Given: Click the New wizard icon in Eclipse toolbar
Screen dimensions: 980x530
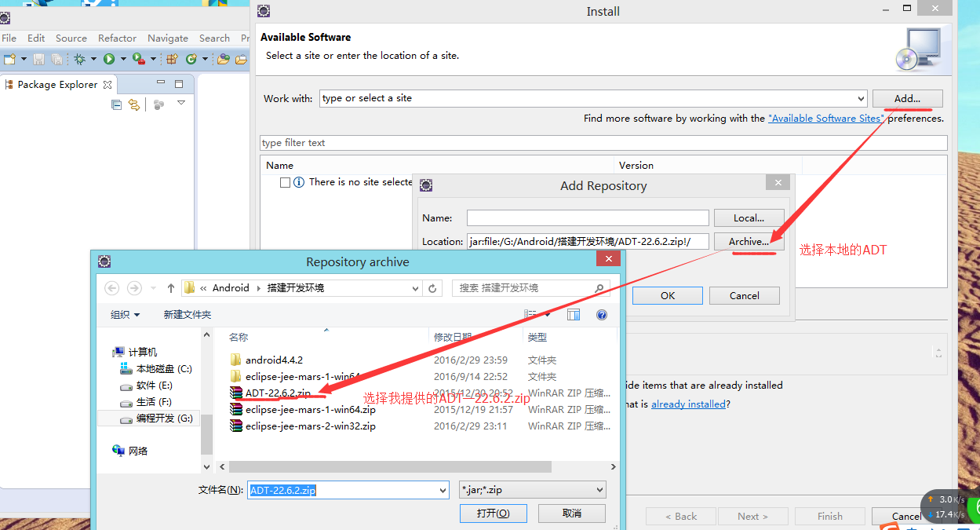Looking at the screenshot, I should point(9,59).
